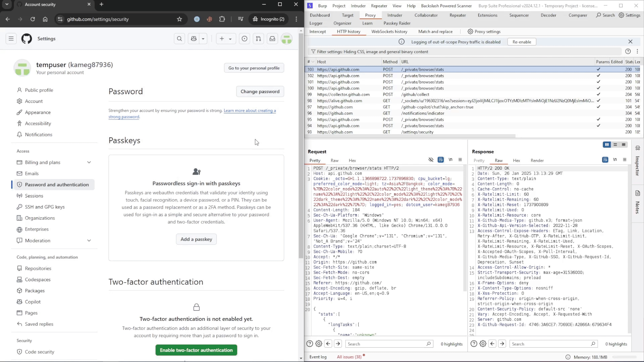Toggle newline display in the Response pane
Screen dimensions: 644x362
pos(615,160)
